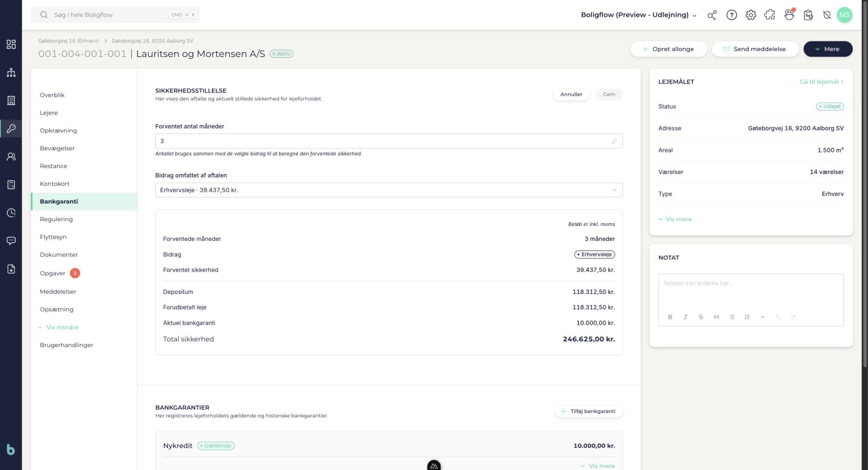Image resolution: width=868 pixels, height=470 pixels.
Task: Go to the Kontokort section
Action: [x=54, y=184]
